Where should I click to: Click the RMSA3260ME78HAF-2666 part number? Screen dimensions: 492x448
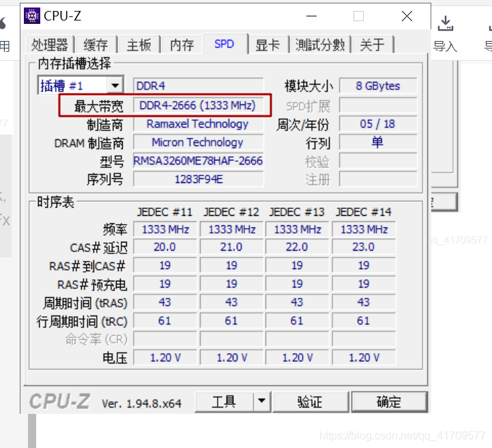coord(198,160)
